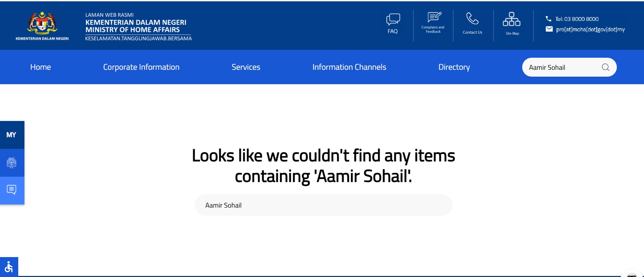Click the Tel: 03 8000 8000 link

point(577,19)
